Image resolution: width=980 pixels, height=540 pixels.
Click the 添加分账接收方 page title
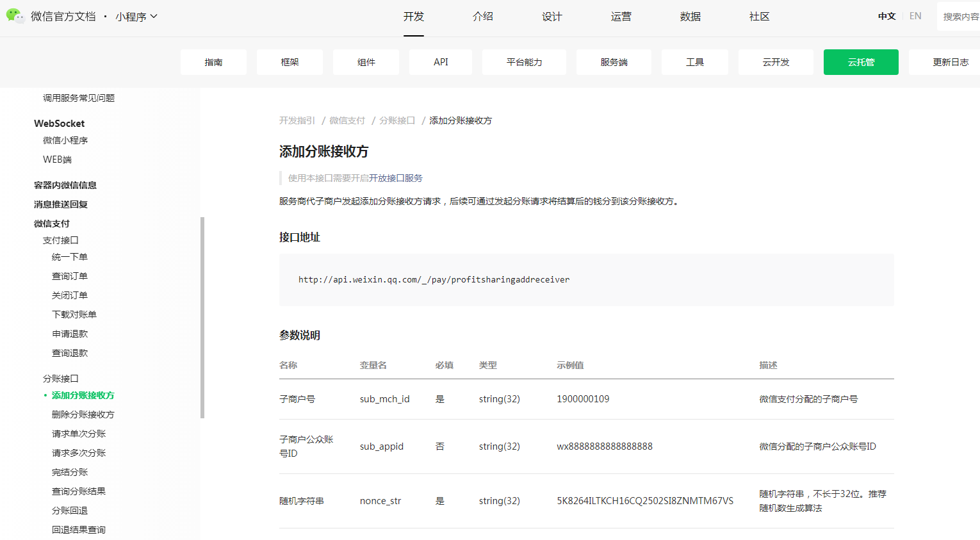coord(324,152)
